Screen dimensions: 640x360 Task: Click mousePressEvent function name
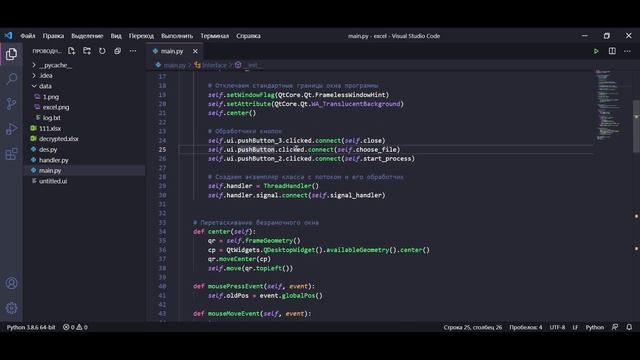(x=236, y=286)
